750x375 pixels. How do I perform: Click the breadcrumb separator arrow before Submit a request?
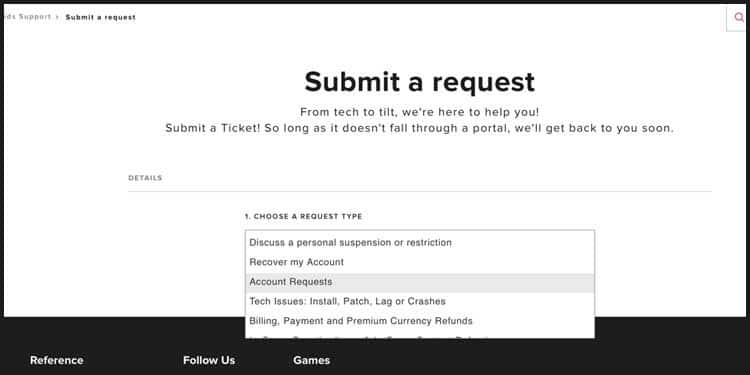(x=57, y=17)
